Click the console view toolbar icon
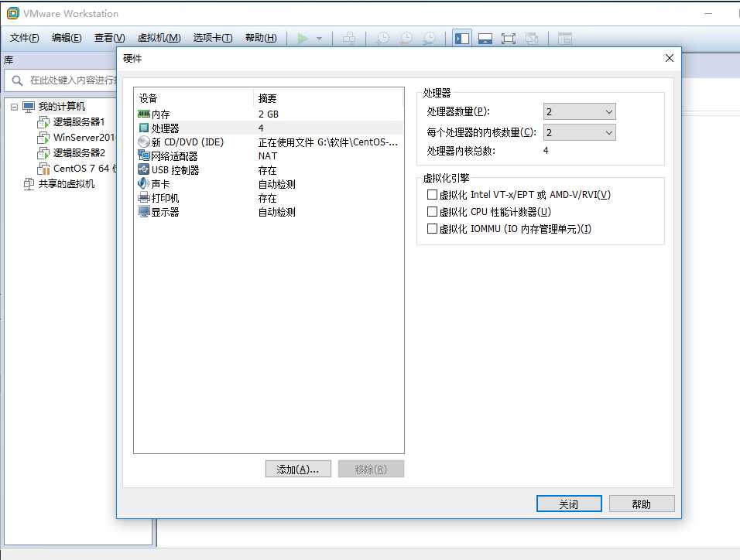The image size is (740, 560). point(565,38)
